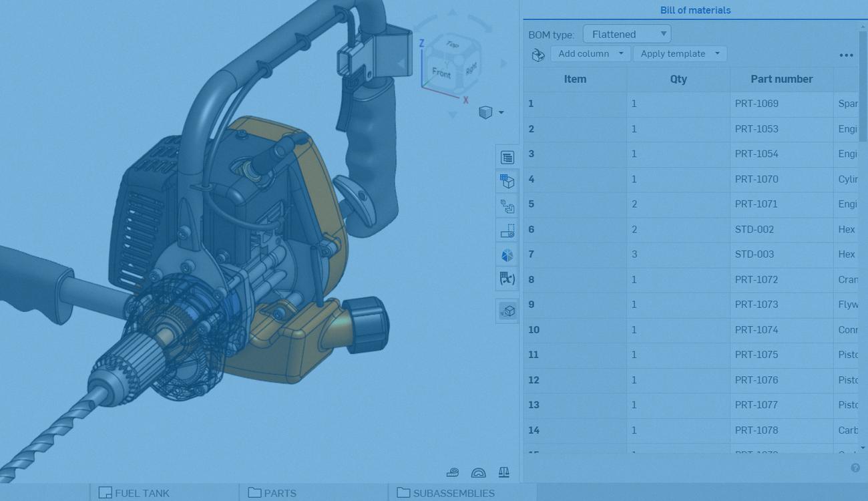Select the tape measure tool icon

tap(453, 472)
